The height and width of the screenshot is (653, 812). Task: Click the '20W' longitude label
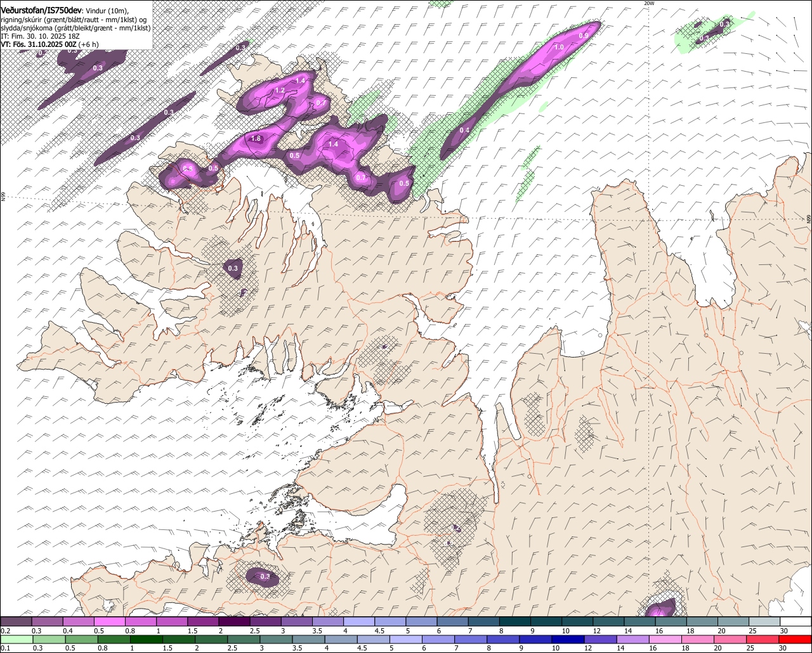tap(648, 3)
